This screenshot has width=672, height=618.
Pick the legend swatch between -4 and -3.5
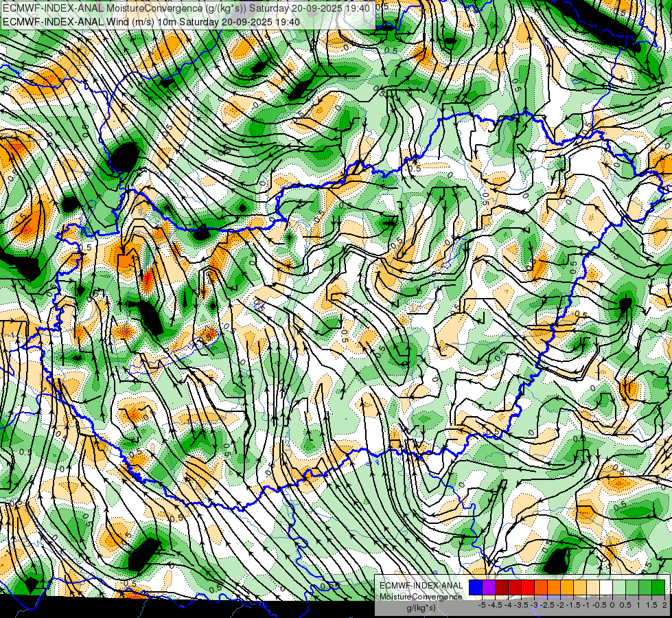(515, 588)
